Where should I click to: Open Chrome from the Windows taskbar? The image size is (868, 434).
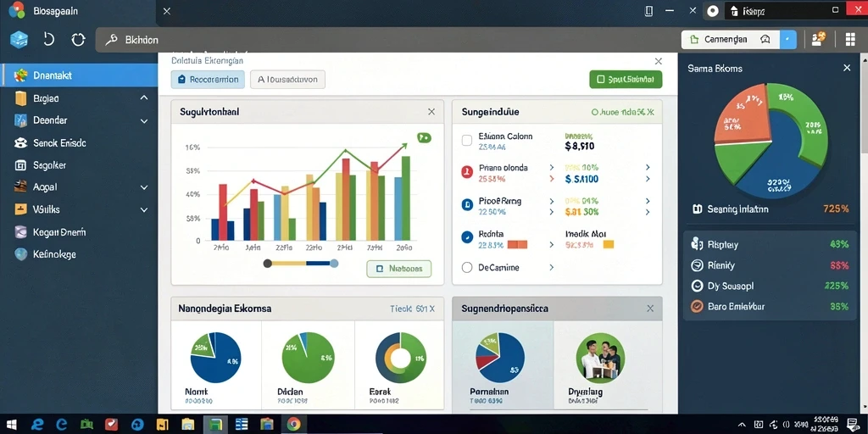coord(293,424)
